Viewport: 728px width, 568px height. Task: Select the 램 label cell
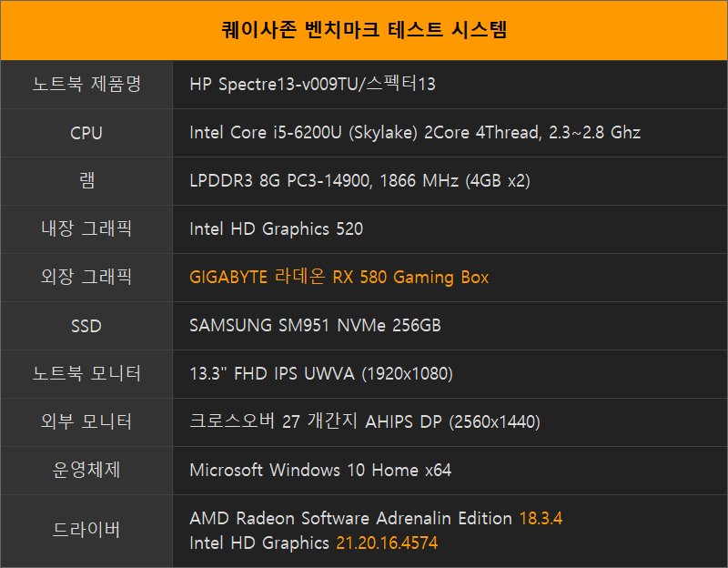tap(86, 181)
